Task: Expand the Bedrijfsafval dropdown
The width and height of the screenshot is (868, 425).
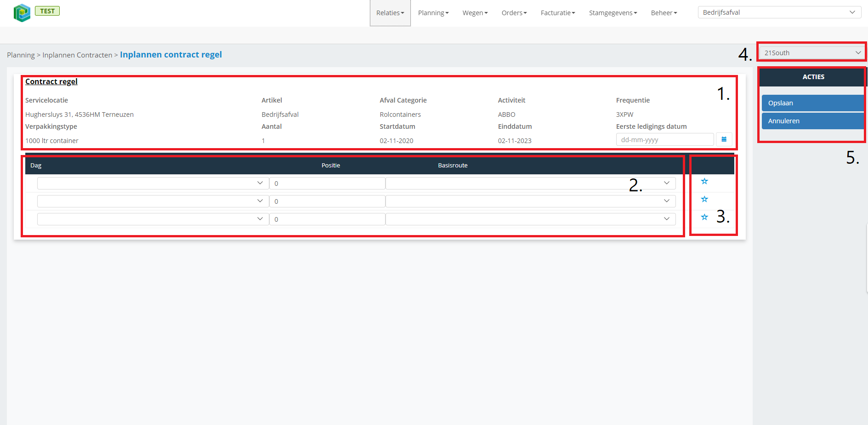Action: 779,12
